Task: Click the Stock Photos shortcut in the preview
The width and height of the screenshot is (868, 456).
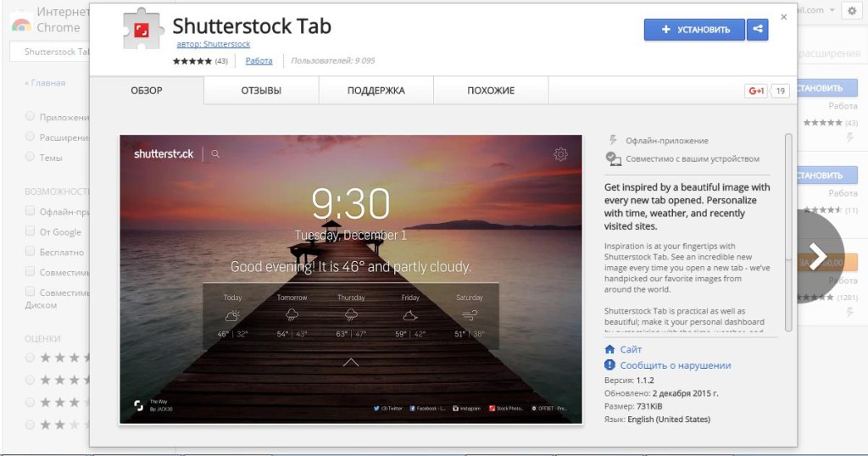Action: click(505, 409)
